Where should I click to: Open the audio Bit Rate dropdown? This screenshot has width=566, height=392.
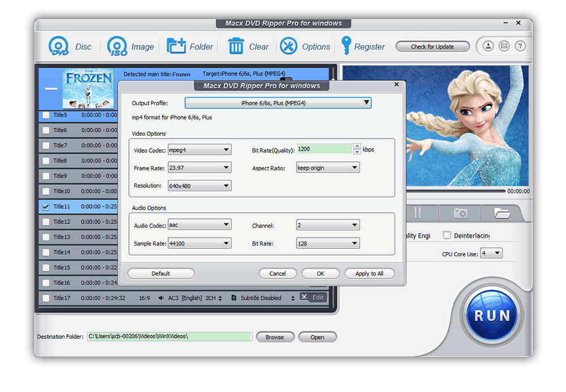[x=328, y=243]
